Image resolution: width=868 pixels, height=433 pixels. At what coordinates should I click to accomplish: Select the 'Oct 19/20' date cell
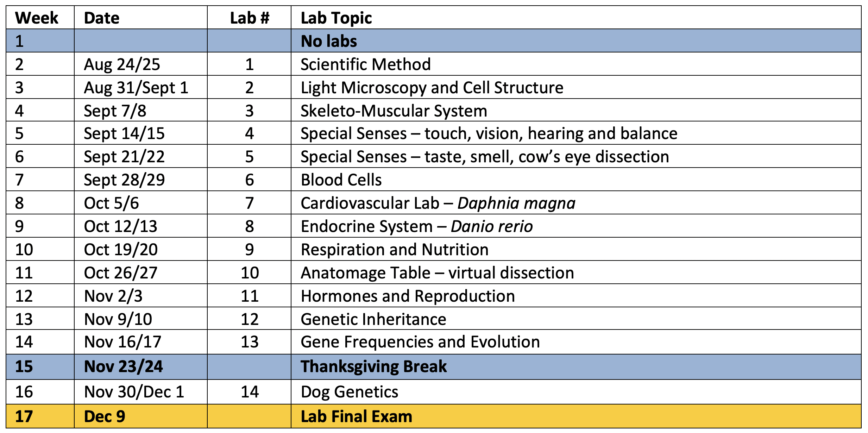pyautogui.click(x=141, y=249)
